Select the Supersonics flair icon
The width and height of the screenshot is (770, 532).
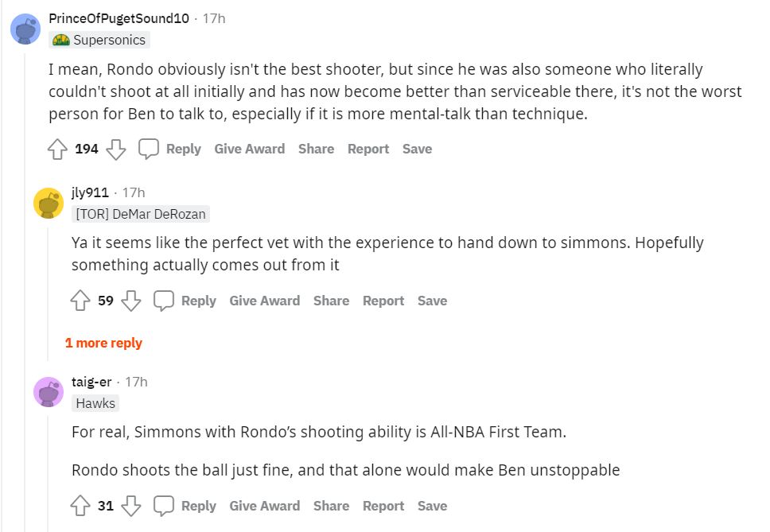[61, 39]
